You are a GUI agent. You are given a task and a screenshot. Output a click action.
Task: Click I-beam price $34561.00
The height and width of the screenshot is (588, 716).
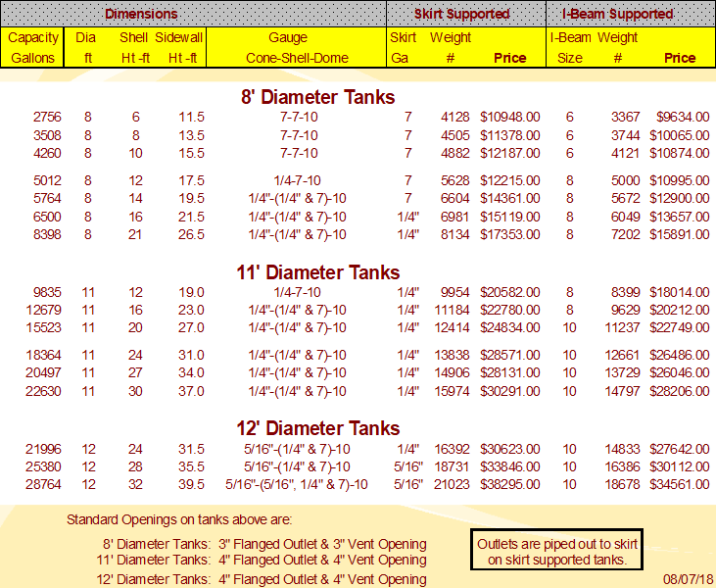pos(680,484)
